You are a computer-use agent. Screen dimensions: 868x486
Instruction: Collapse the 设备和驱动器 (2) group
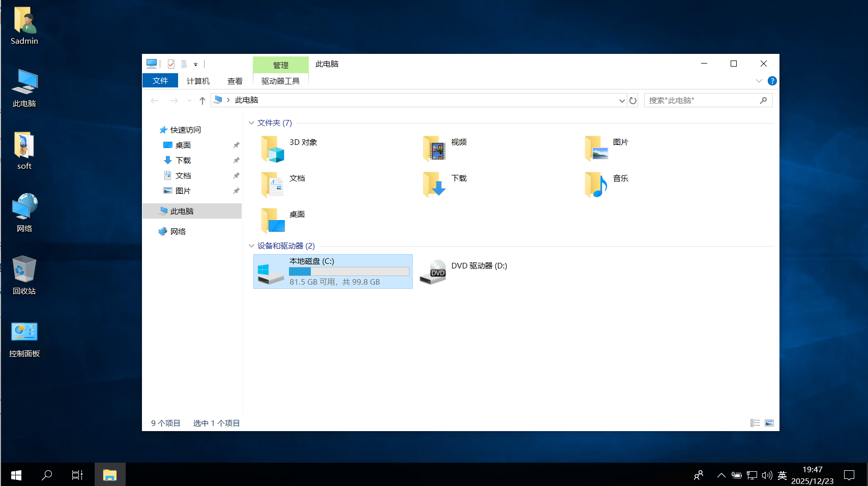click(x=251, y=246)
